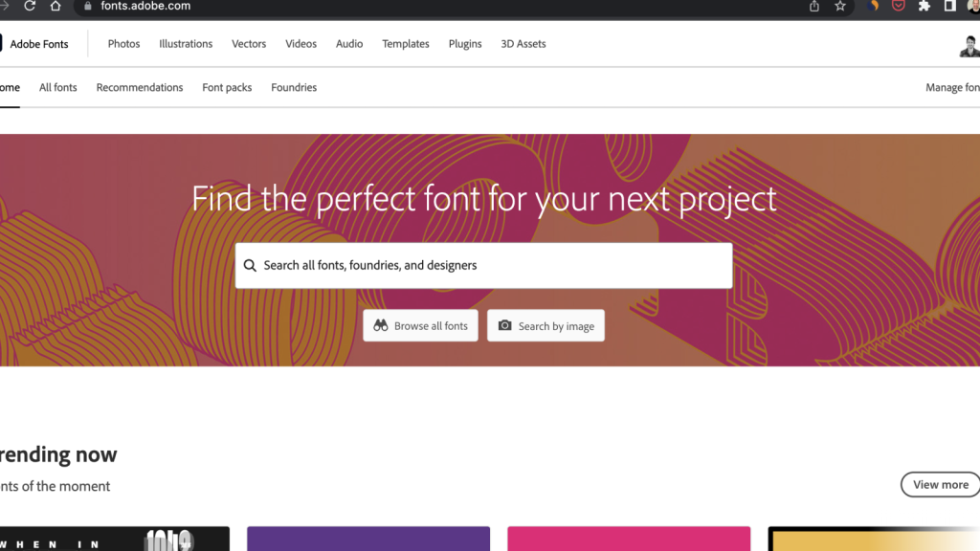The height and width of the screenshot is (551, 980).
Task: Bookmark this page with the star icon
Action: tap(840, 6)
